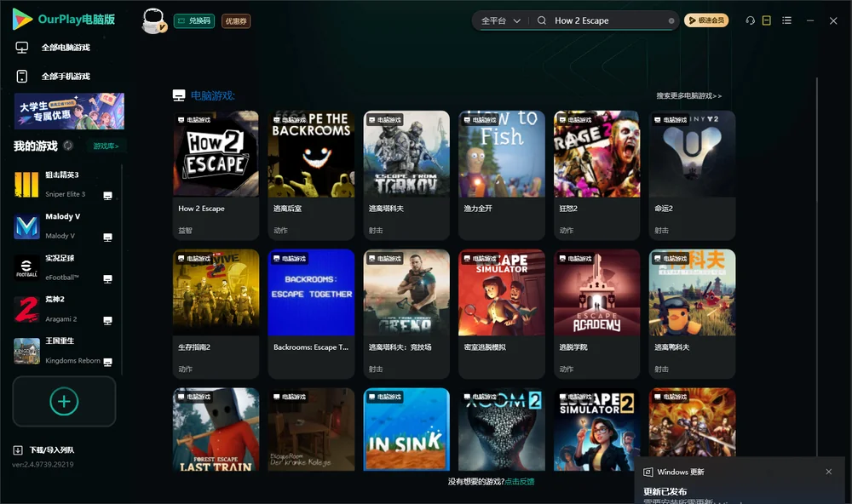Viewport: 852px width, 504px height.
Task: Expand the all-platform dropdown
Action: point(500,20)
